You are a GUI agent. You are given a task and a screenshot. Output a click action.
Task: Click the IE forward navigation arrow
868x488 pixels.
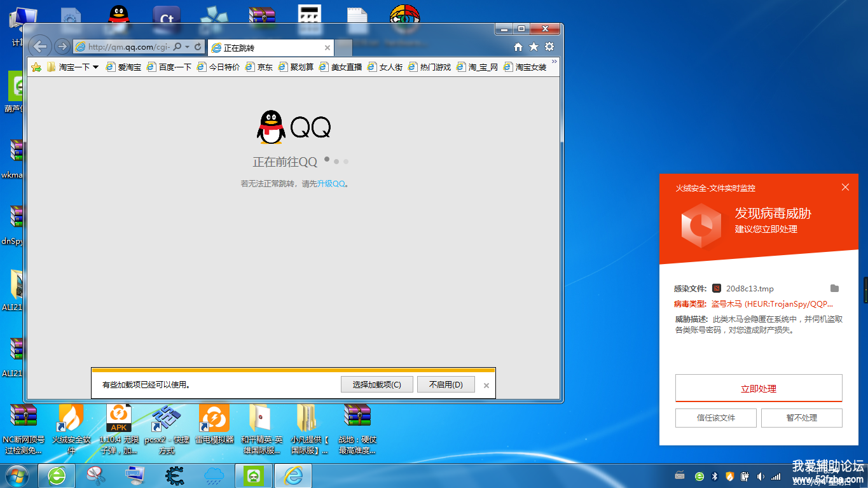tap(62, 46)
